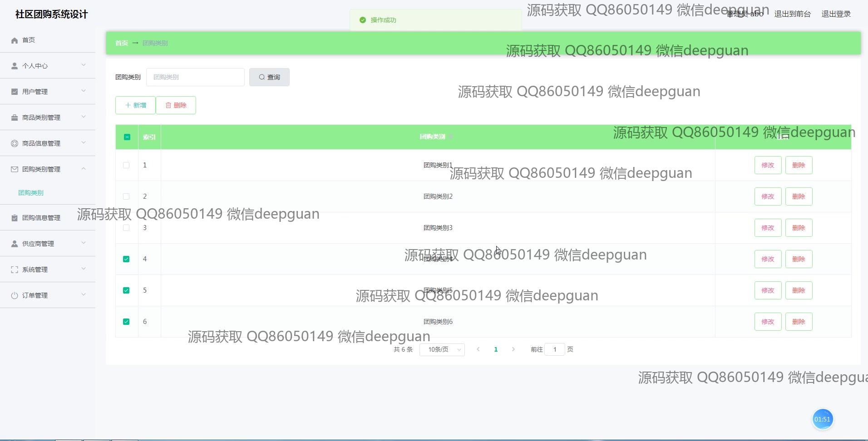Screen dimensions: 868x441
Task: Click the clipboard icon for 团购信息管理
Action: pos(15,218)
